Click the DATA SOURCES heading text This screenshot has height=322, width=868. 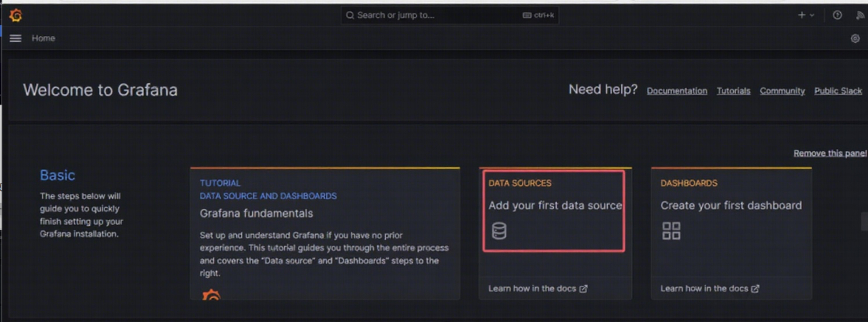pyautogui.click(x=520, y=183)
